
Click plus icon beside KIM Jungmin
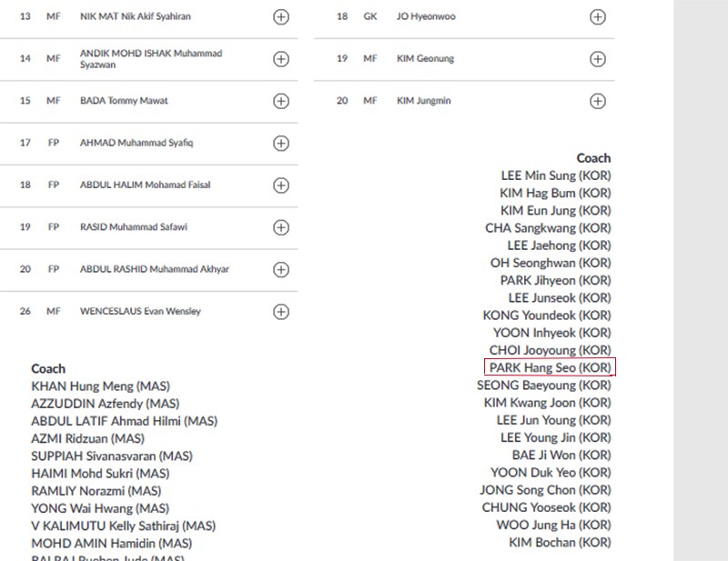598,101
